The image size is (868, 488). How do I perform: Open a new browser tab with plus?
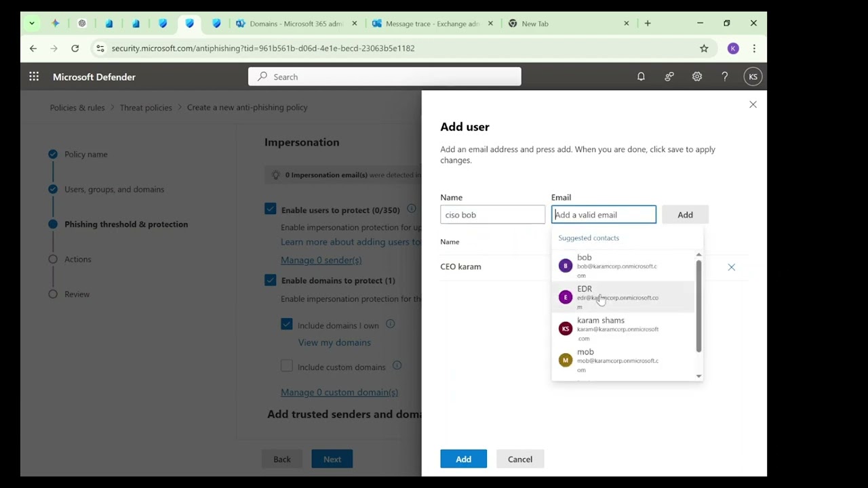tap(648, 23)
